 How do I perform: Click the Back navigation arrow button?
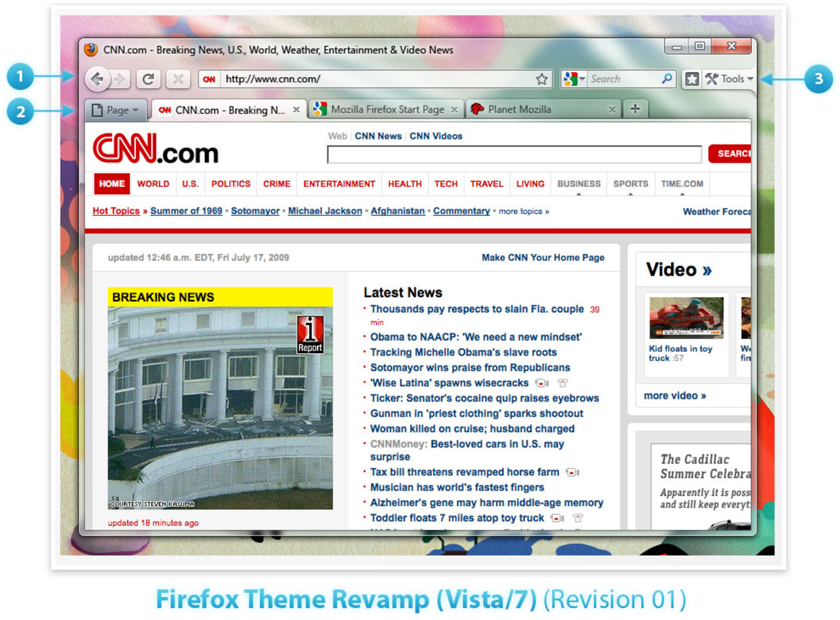[97, 79]
